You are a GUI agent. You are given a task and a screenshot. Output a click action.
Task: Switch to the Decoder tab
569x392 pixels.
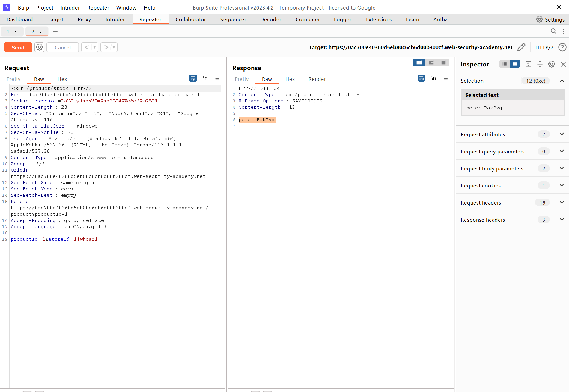pyautogui.click(x=271, y=19)
